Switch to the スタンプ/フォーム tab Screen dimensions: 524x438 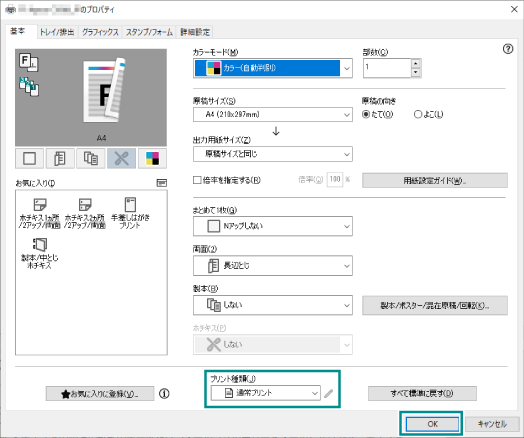149,32
